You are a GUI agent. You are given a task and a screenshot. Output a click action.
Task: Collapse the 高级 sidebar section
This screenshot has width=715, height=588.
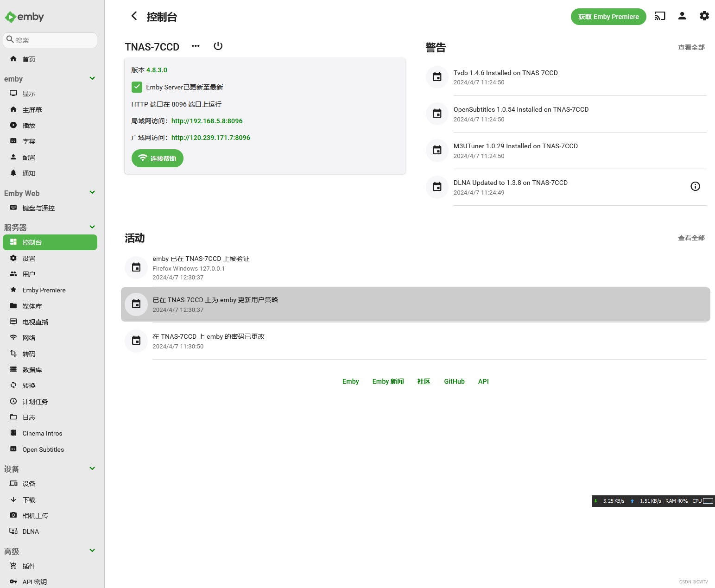[x=92, y=550]
